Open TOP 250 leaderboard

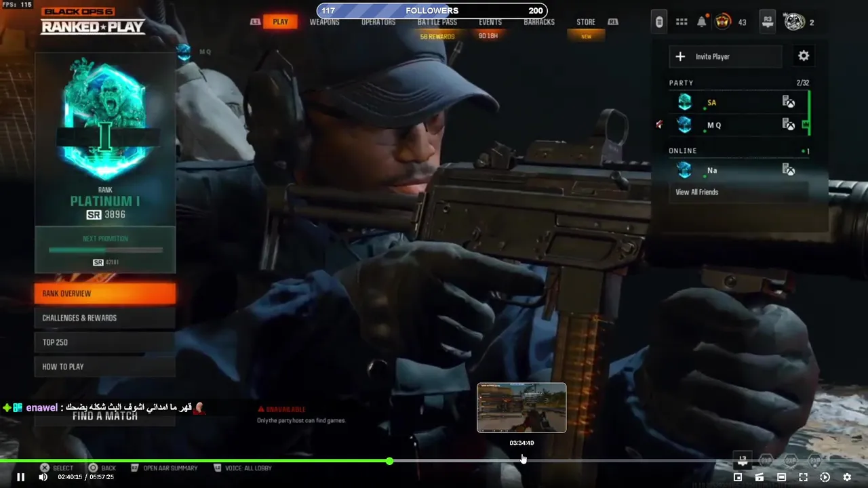(105, 342)
